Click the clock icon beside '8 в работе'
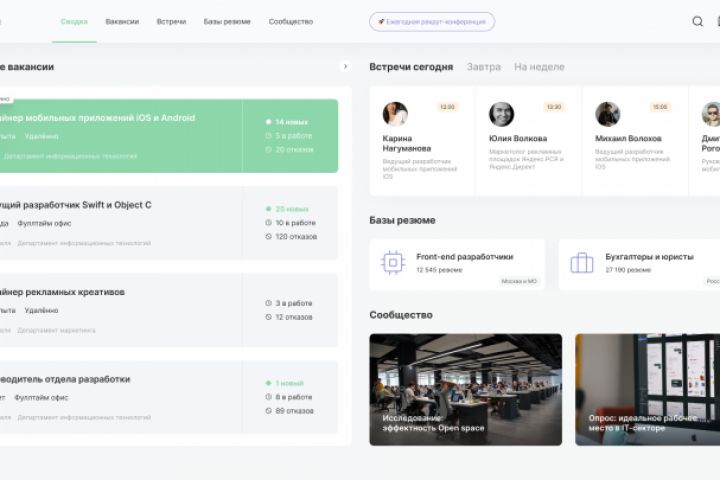Image resolution: width=720 pixels, height=480 pixels. [269, 397]
